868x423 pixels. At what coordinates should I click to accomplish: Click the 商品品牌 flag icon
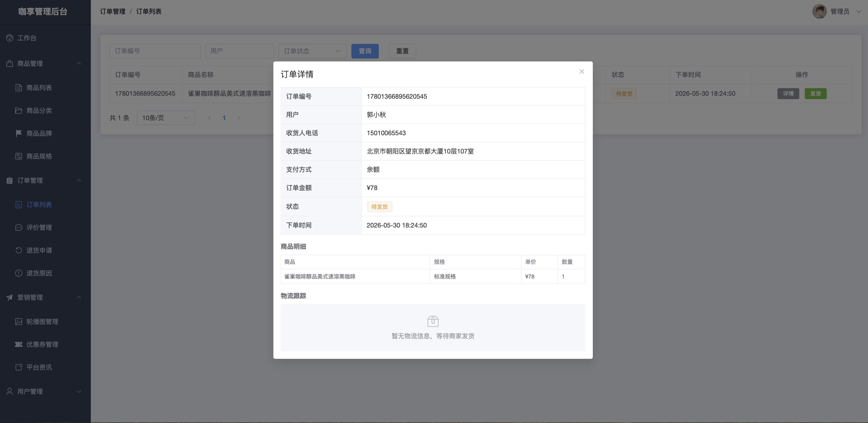pos(19,133)
